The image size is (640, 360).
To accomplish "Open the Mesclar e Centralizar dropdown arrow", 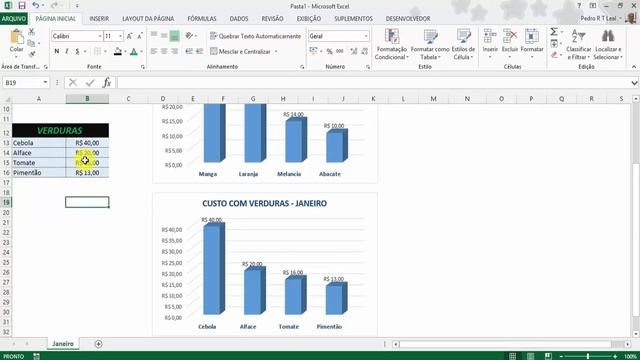I will [x=276, y=51].
